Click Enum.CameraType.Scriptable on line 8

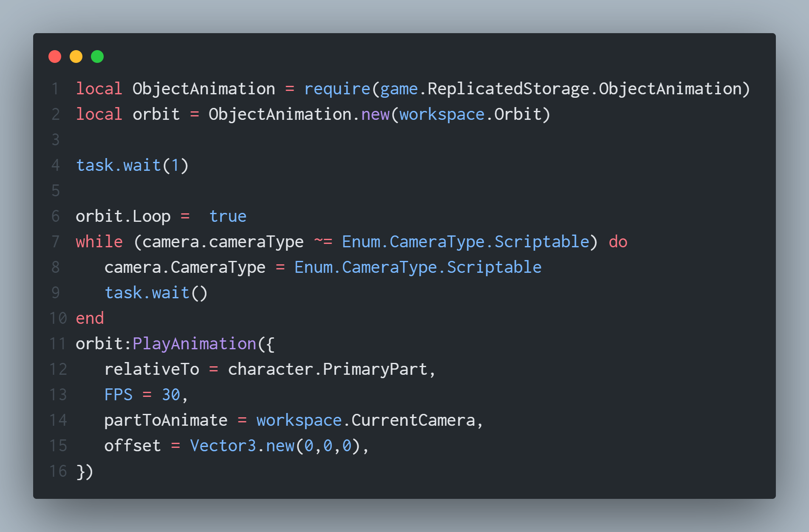[418, 267]
